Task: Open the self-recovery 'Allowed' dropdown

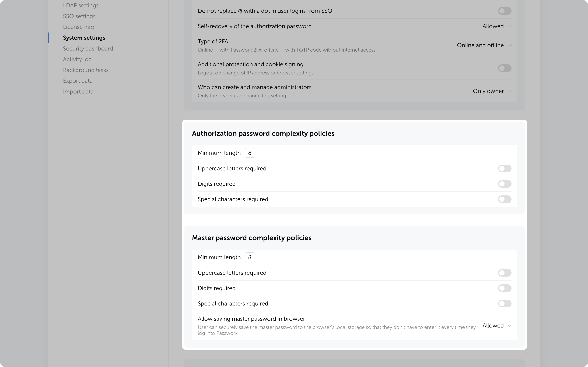Action: pos(497,26)
